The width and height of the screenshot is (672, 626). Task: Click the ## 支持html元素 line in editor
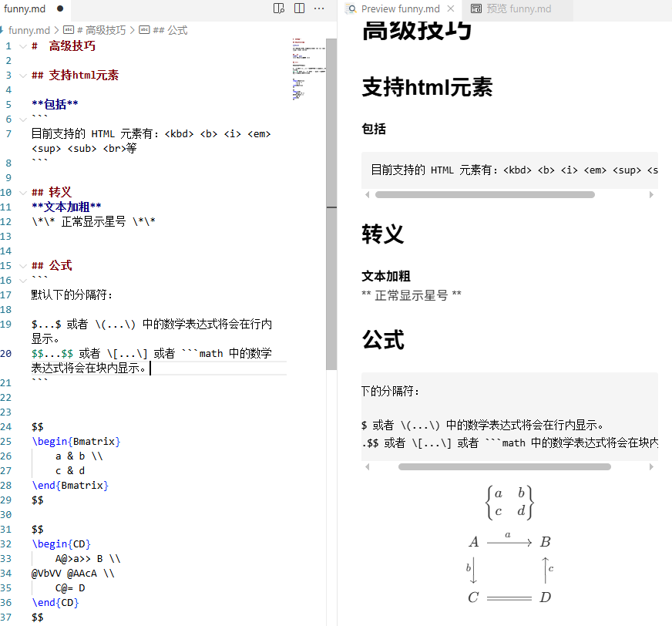[x=75, y=76]
